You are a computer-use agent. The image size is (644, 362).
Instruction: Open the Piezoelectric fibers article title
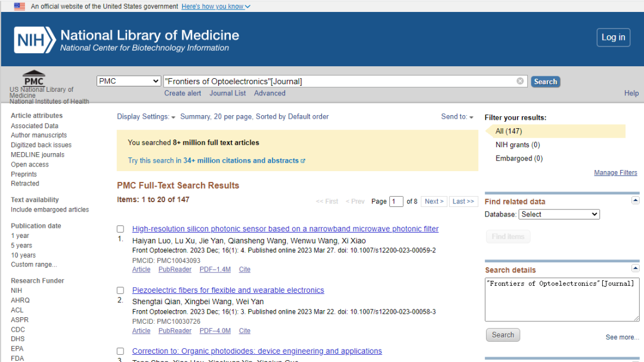(228, 290)
